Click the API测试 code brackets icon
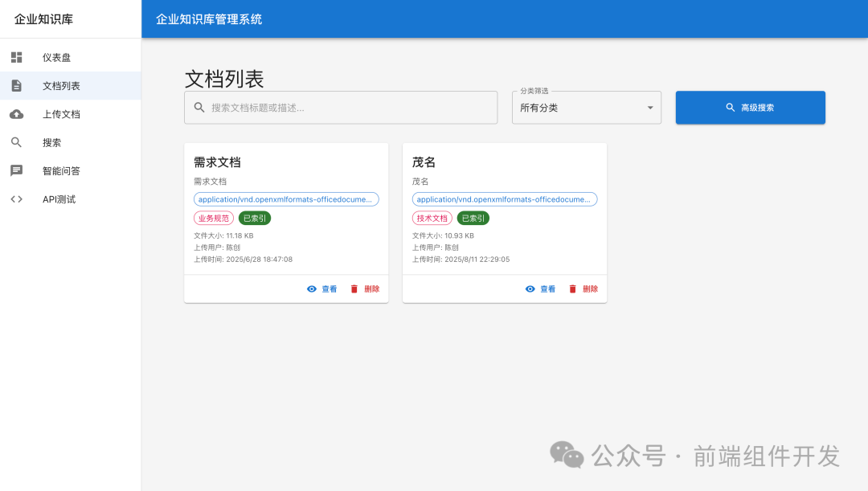 [x=16, y=198]
